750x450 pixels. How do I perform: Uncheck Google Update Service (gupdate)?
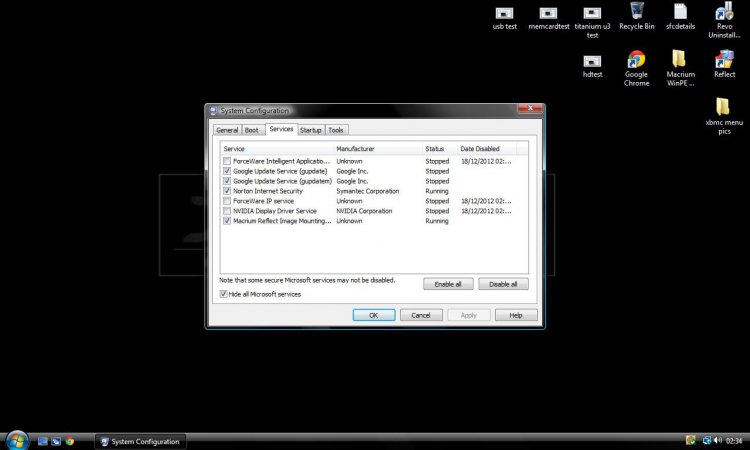(227, 171)
